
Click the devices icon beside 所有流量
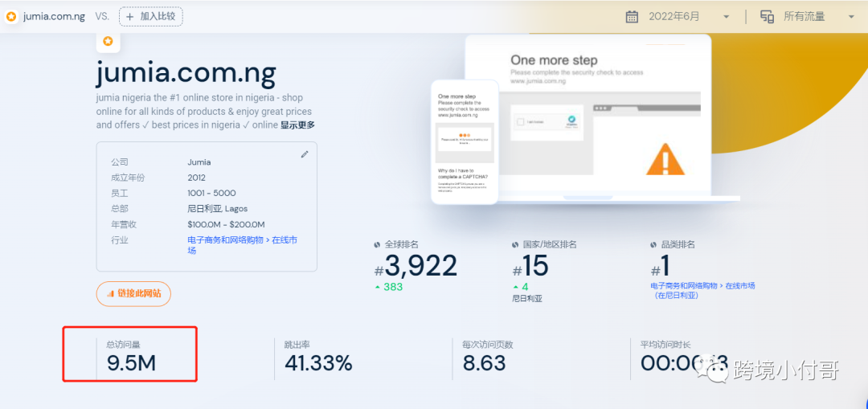pos(768,17)
